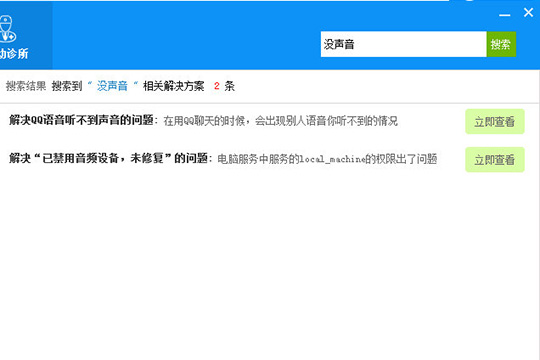Minimize the window

(505, 15)
